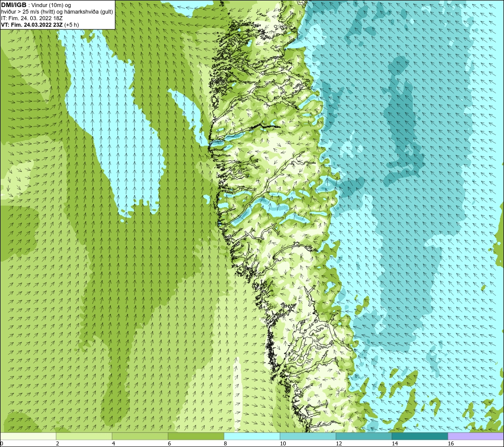This screenshot has height=447, width=504.
Task: Click the dark teal 14–16 m/s legend swatch
Action: 419,436
